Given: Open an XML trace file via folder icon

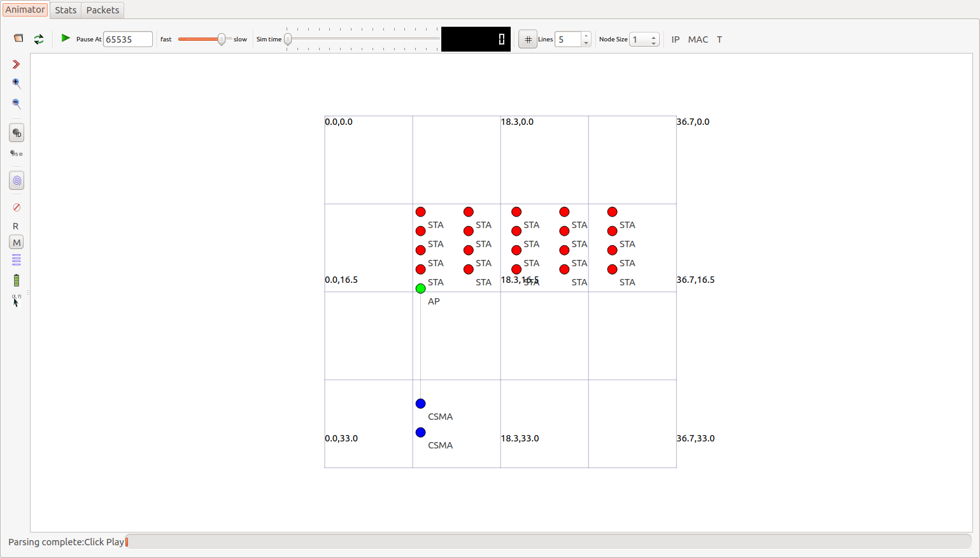Looking at the screenshot, I should (18, 39).
